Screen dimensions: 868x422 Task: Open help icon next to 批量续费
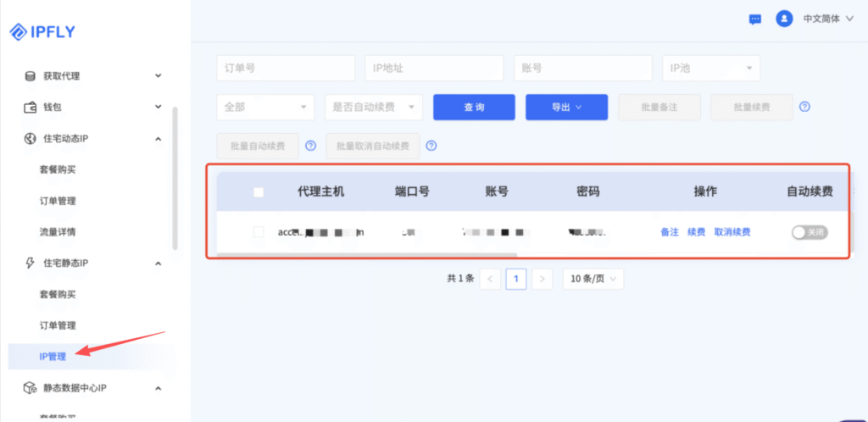tap(805, 107)
